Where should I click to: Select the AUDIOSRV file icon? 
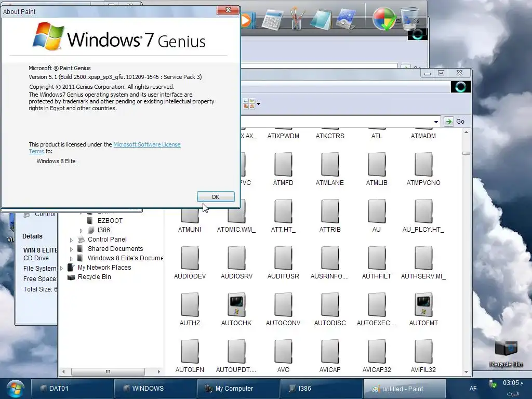click(x=236, y=258)
